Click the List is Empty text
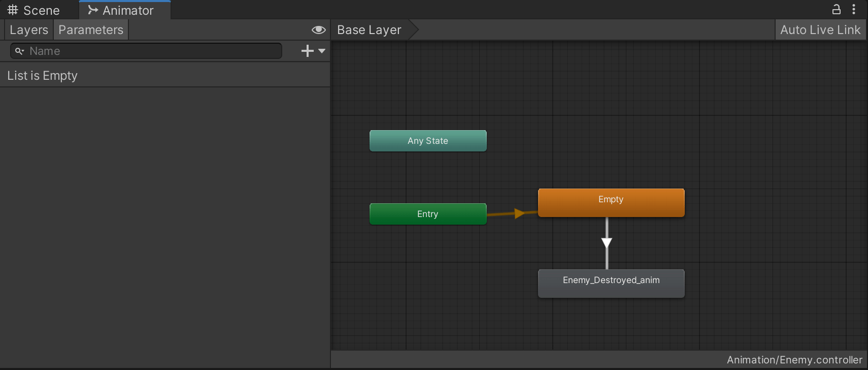868x370 pixels. coord(42,76)
